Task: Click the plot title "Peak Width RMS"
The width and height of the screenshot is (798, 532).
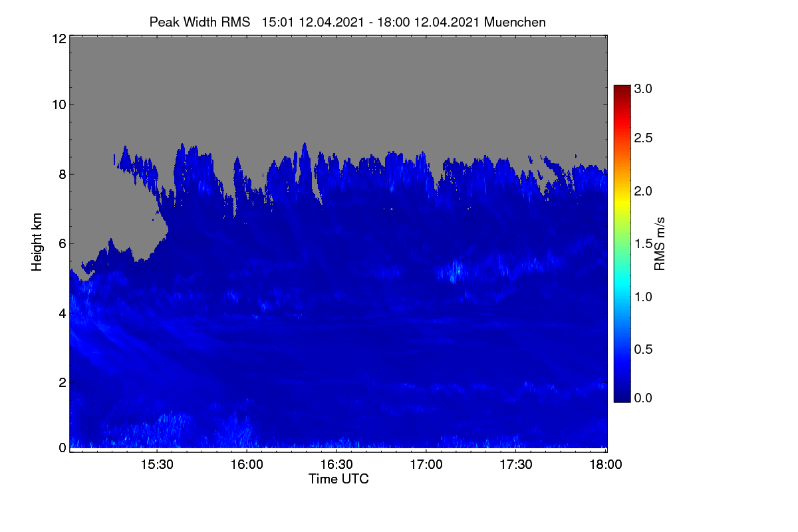Action: click(199, 22)
